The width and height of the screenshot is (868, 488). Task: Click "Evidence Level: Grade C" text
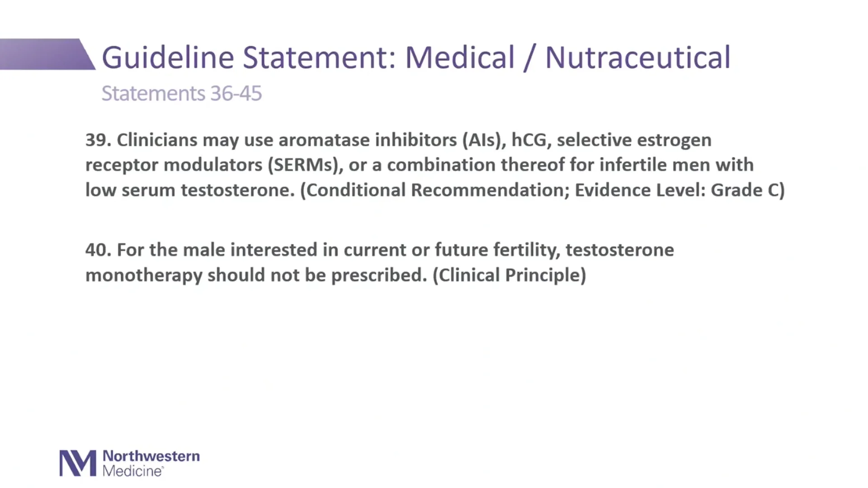tap(677, 190)
